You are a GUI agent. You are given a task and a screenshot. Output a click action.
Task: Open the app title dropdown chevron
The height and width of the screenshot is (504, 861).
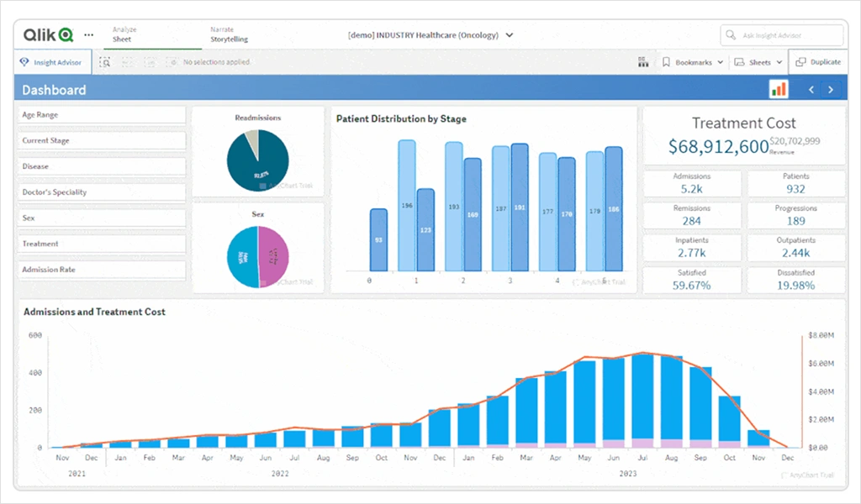pyautogui.click(x=510, y=35)
